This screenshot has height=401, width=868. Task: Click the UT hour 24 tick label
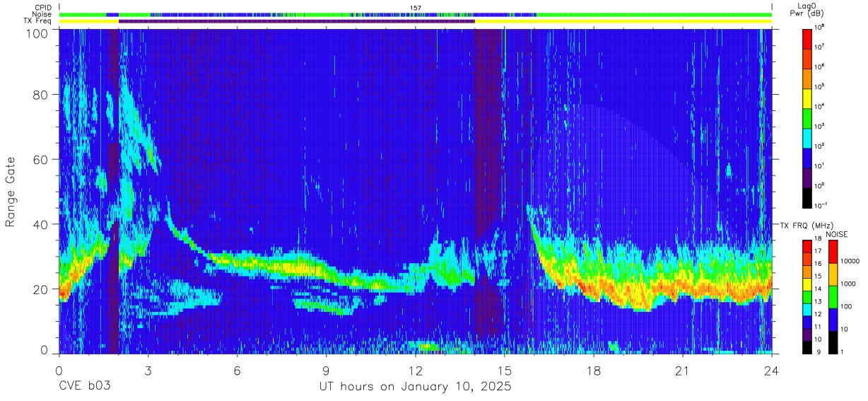point(771,371)
